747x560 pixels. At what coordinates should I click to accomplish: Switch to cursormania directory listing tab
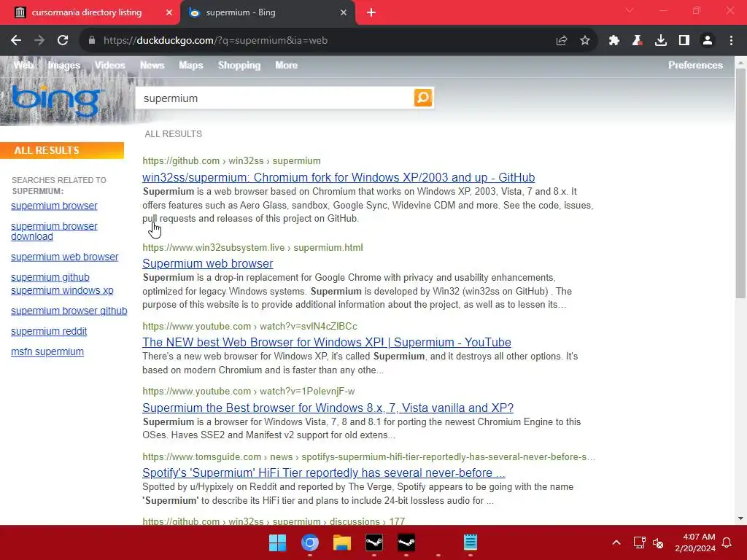87,12
